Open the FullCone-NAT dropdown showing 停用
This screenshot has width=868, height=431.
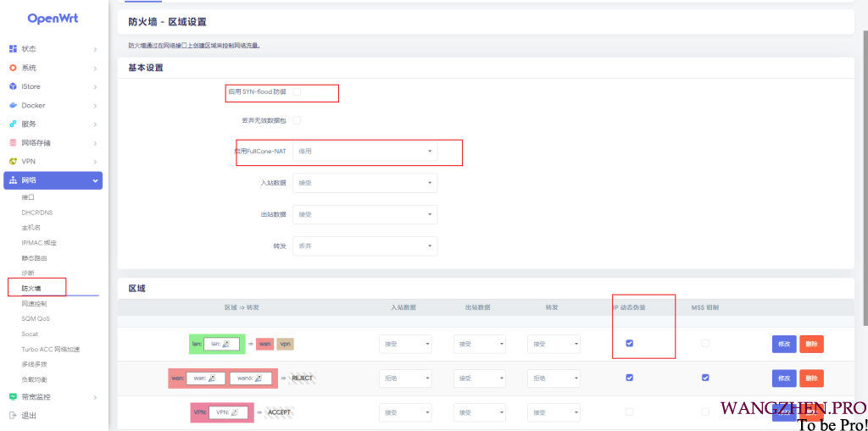coord(365,152)
